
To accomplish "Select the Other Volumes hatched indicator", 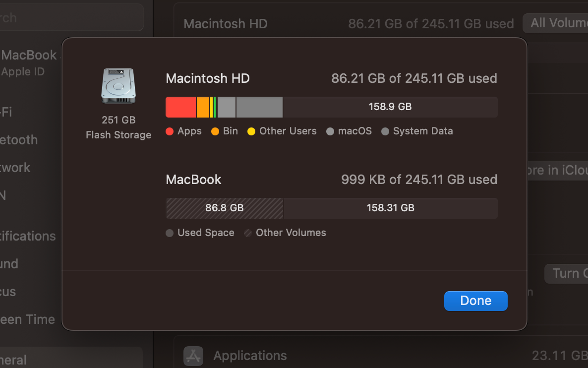I will (247, 233).
